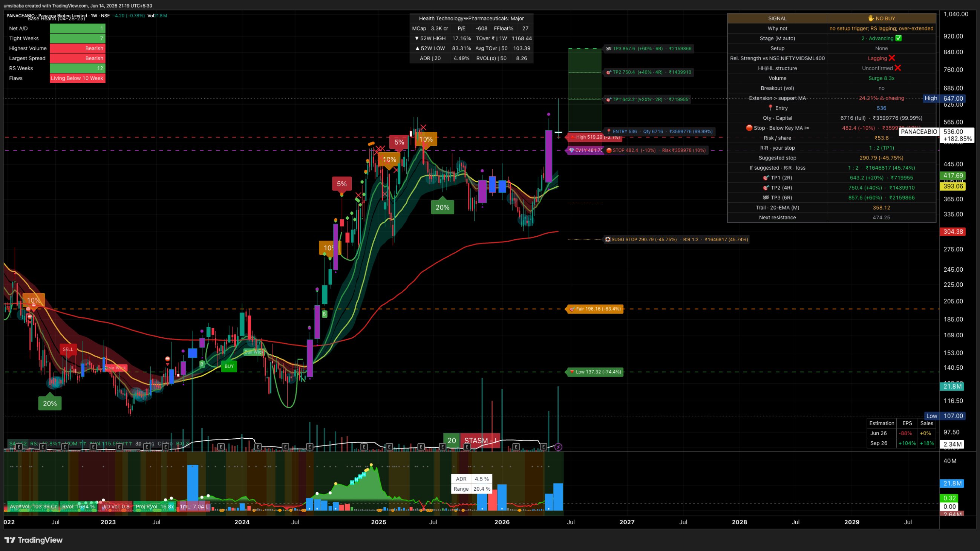Select the Next resistance value 474.25
Image resolution: width=980 pixels, height=551 pixels.
tap(881, 217)
